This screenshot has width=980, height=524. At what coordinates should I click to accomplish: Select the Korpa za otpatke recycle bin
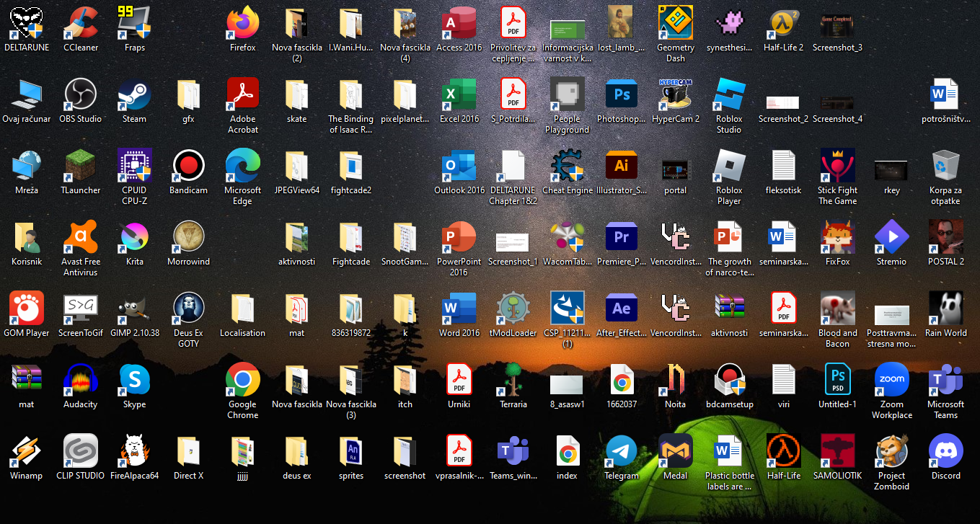click(945, 166)
